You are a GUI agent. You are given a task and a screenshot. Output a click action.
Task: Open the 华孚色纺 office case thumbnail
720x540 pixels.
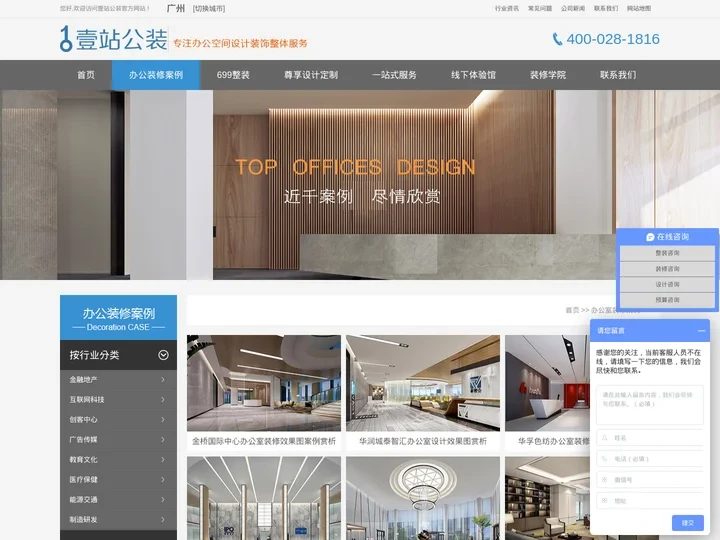point(547,383)
